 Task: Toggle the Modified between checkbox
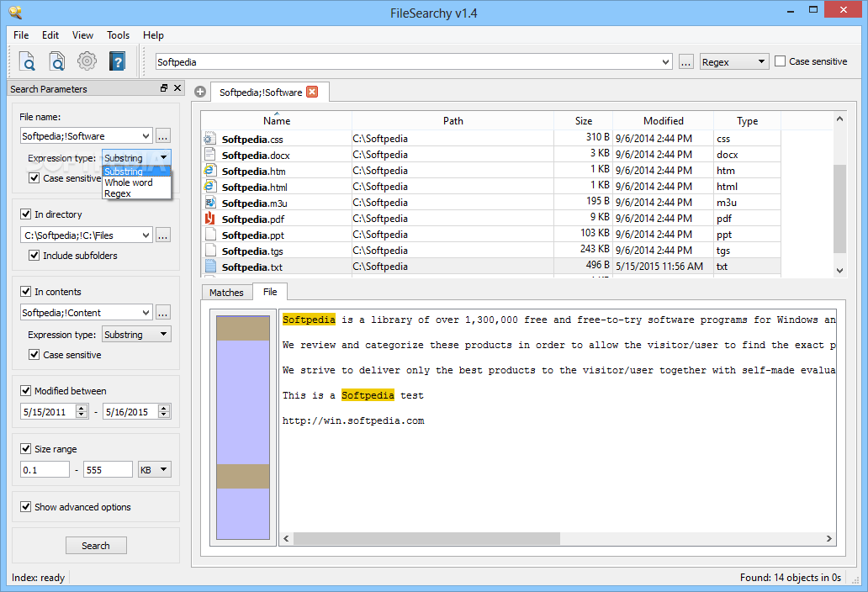(25, 391)
